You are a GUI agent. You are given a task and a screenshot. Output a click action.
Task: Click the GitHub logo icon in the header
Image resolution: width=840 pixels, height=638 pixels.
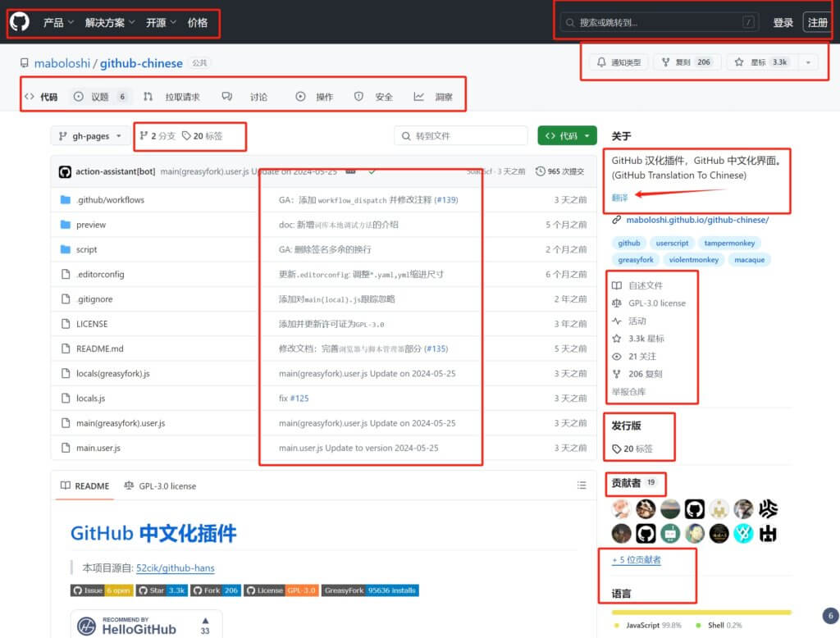(20, 22)
